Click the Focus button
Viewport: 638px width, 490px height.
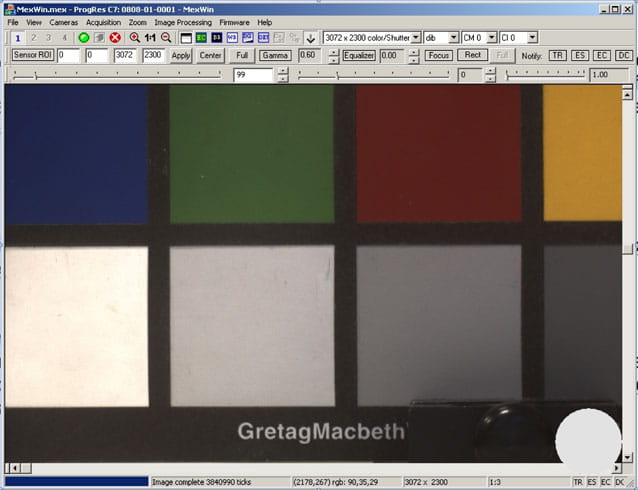(x=438, y=55)
